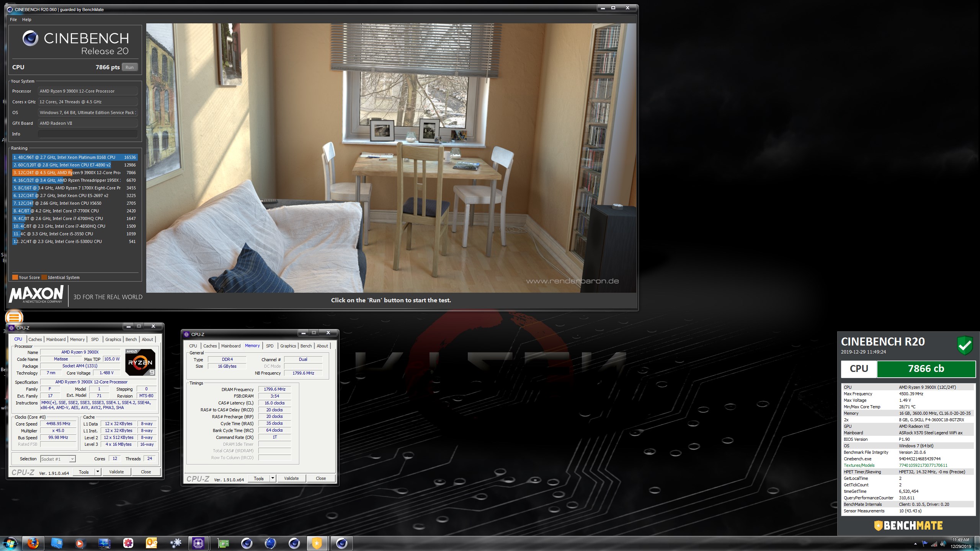The width and height of the screenshot is (980, 551).
Task: Click the green Textures/Models link in BenchMate
Action: (859, 465)
